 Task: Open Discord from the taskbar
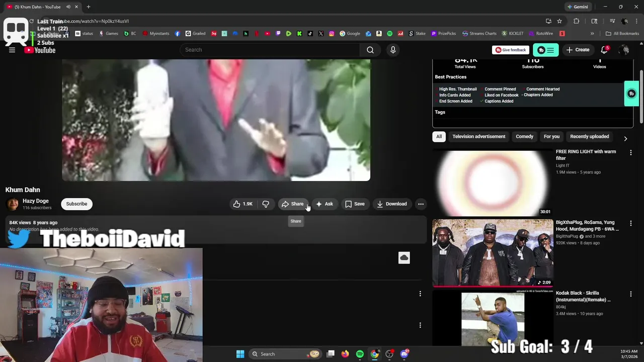click(405, 354)
